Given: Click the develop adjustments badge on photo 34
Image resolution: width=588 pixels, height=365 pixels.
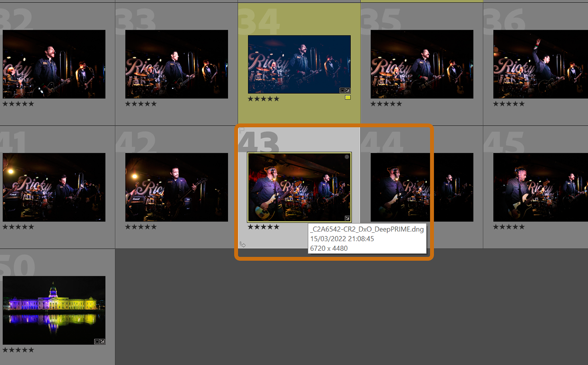Looking at the screenshot, I should pos(348,91).
